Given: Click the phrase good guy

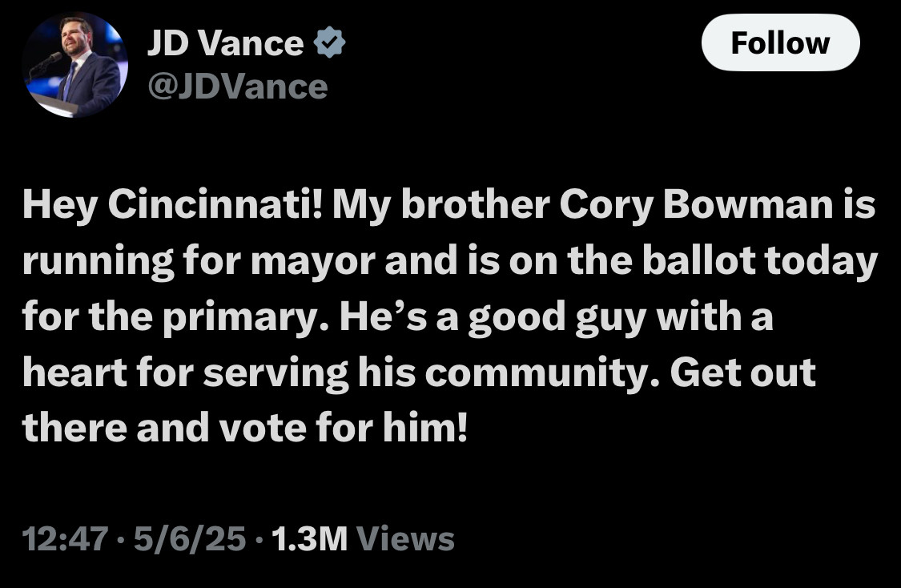Looking at the screenshot, I should tap(557, 319).
